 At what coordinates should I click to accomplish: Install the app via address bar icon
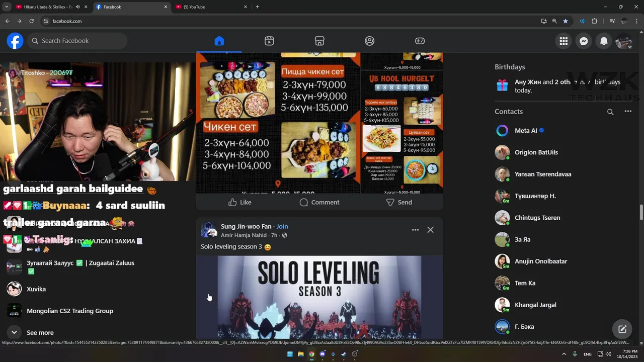(544, 21)
